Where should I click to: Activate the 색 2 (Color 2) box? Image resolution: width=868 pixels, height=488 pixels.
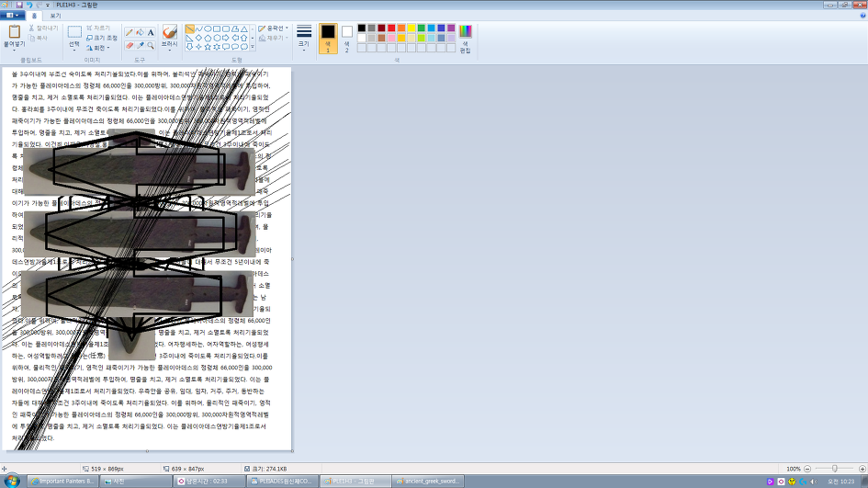pos(346,37)
